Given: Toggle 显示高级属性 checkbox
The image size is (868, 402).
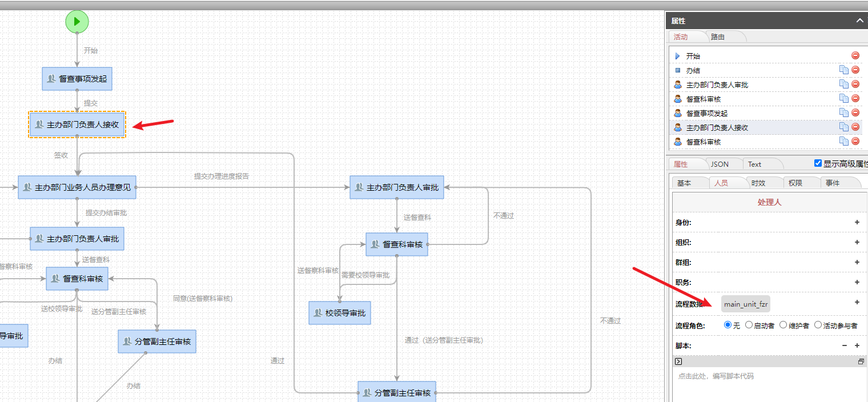Looking at the screenshot, I should point(818,163).
